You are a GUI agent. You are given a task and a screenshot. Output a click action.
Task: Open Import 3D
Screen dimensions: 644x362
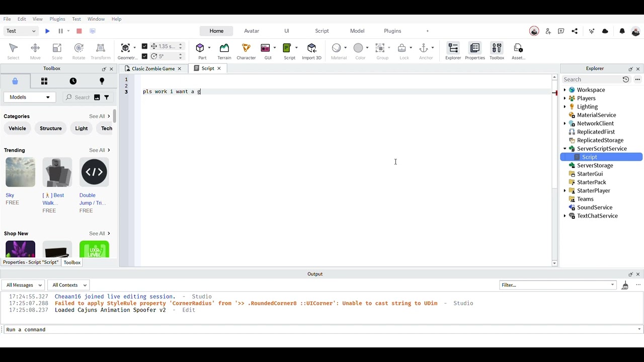pyautogui.click(x=311, y=51)
